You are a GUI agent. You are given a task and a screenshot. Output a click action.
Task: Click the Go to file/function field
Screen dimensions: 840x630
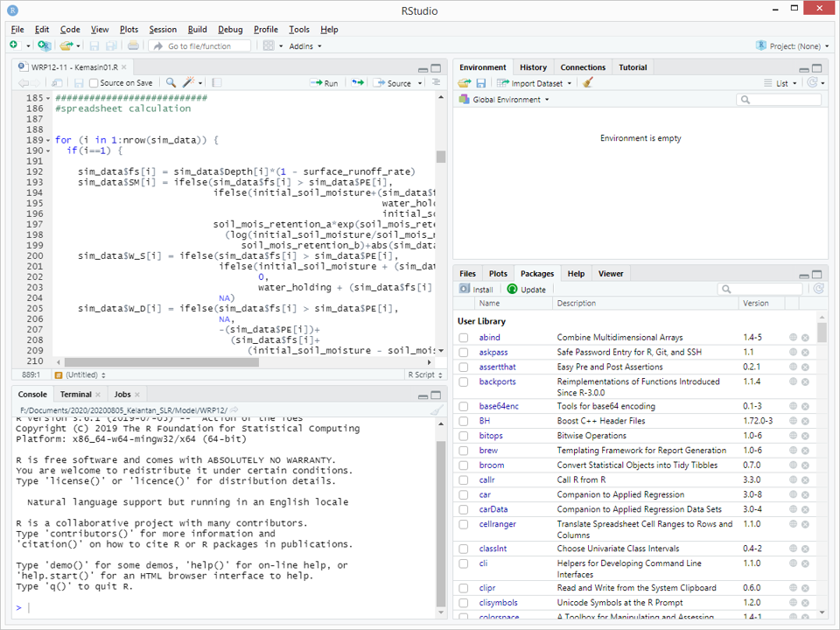(x=199, y=46)
